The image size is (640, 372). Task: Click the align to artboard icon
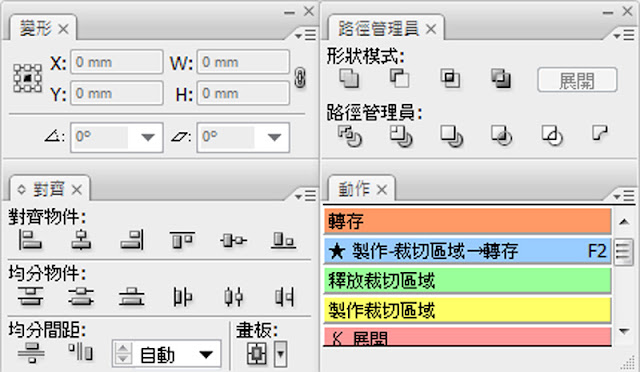coord(257,354)
